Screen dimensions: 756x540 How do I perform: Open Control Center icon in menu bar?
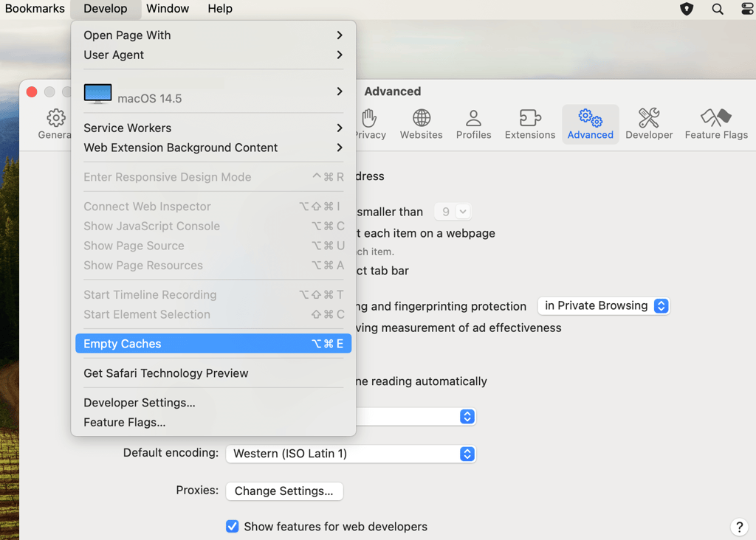[748, 9]
